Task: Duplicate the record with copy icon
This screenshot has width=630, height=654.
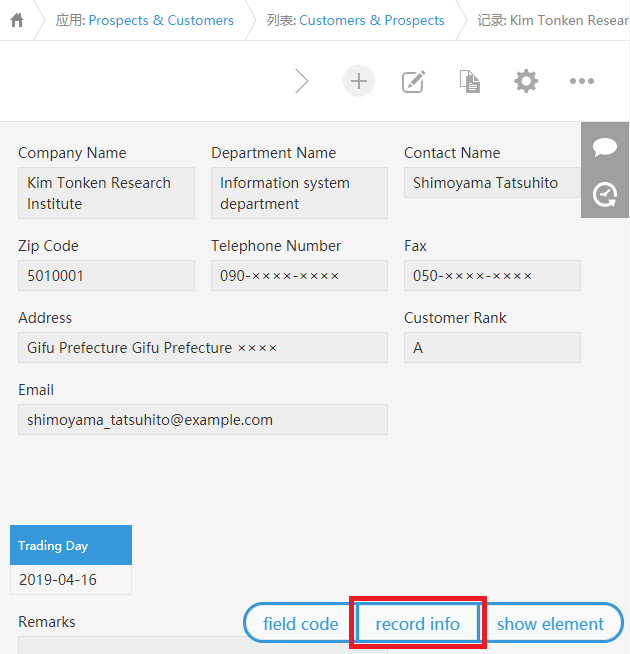Action: coord(470,81)
